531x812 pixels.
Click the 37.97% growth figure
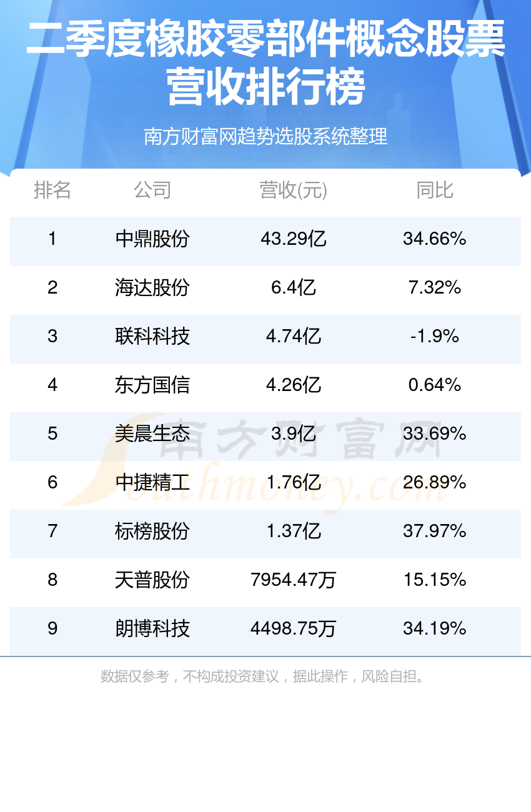[435, 531]
